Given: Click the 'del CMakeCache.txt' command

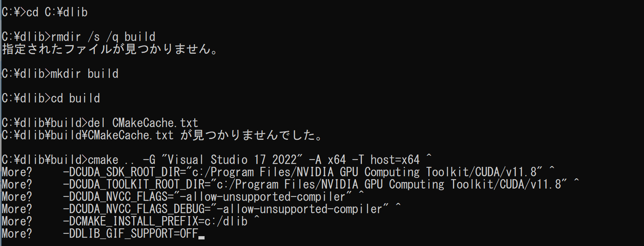Looking at the screenshot, I should coord(143,123).
